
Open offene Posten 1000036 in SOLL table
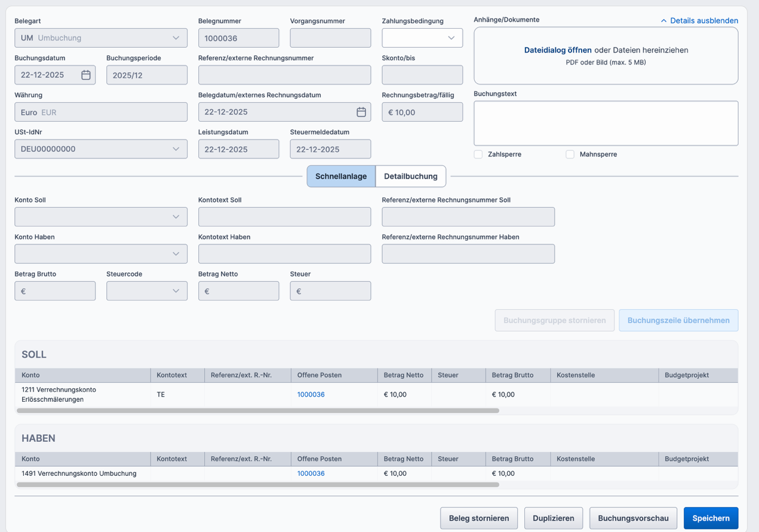[311, 395]
